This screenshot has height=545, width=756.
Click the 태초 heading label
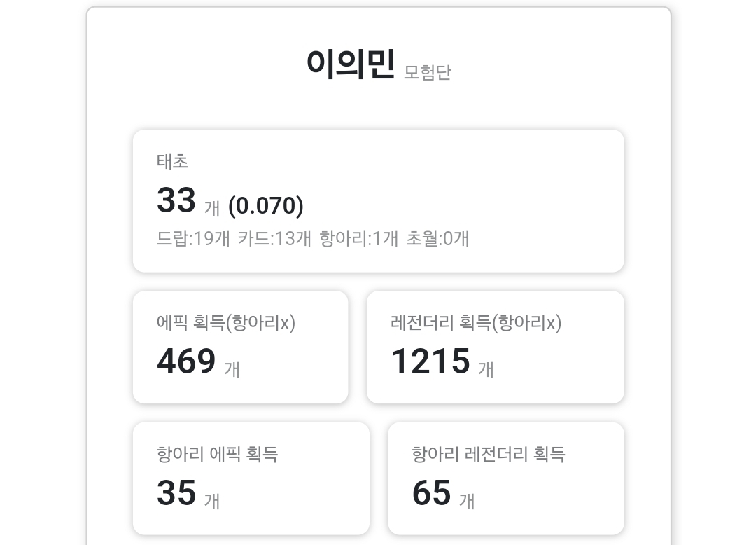pos(172,162)
